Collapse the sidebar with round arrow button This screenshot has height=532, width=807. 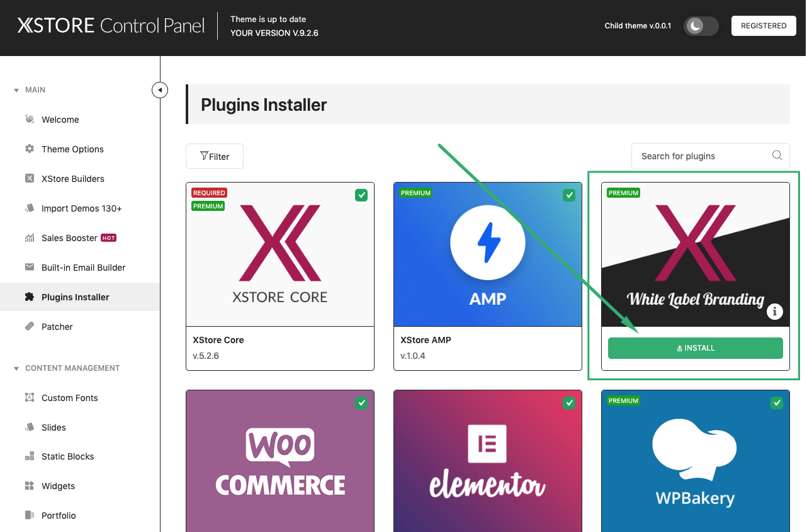pos(160,90)
